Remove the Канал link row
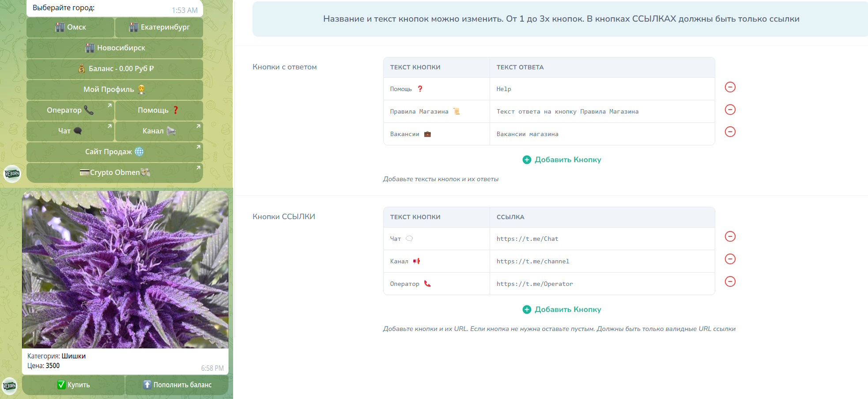The image size is (868, 399). (x=730, y=259)
